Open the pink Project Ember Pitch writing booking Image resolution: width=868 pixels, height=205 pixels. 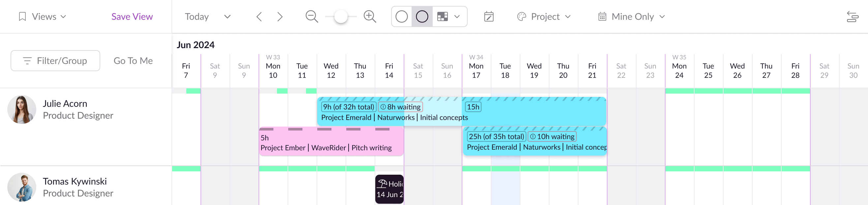[331, 141]
